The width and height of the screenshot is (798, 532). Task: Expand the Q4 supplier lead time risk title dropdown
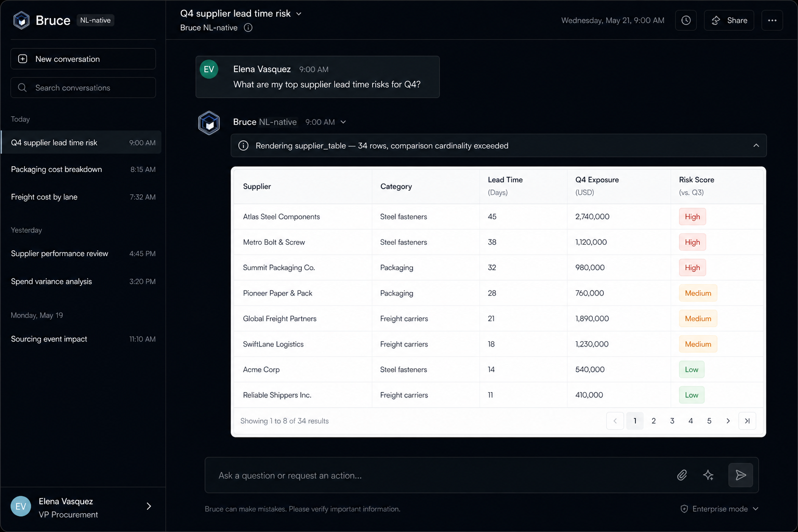point(299,14)
